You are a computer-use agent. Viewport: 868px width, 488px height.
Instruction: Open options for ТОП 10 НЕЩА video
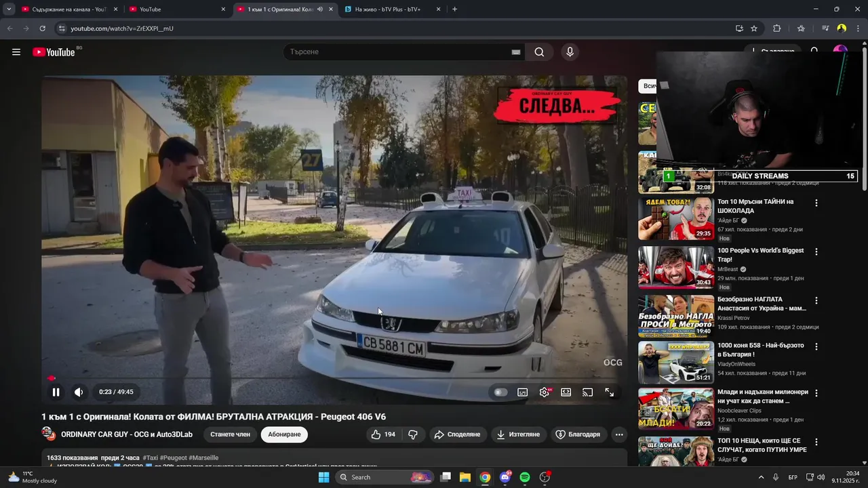(816, 442)
